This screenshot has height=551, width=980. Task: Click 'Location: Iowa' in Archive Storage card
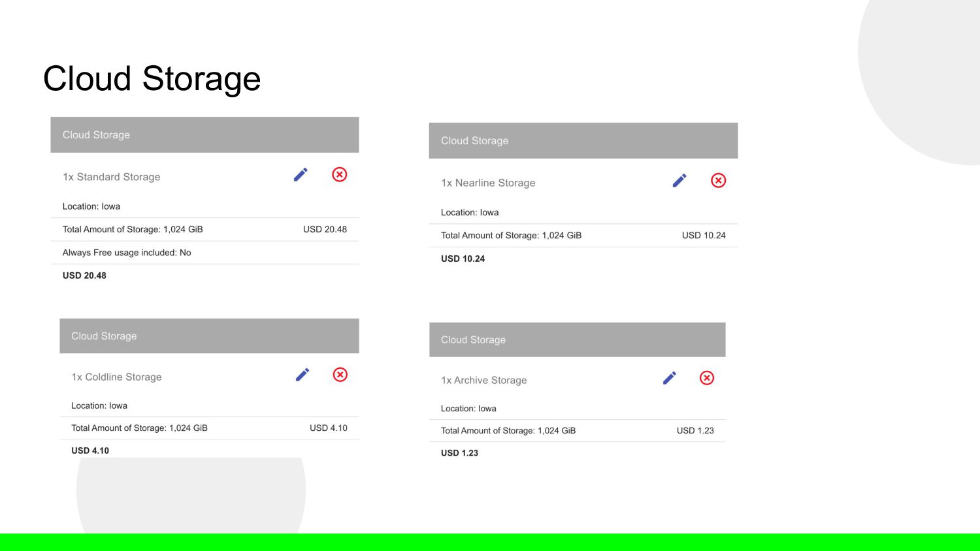click(468, 409)
